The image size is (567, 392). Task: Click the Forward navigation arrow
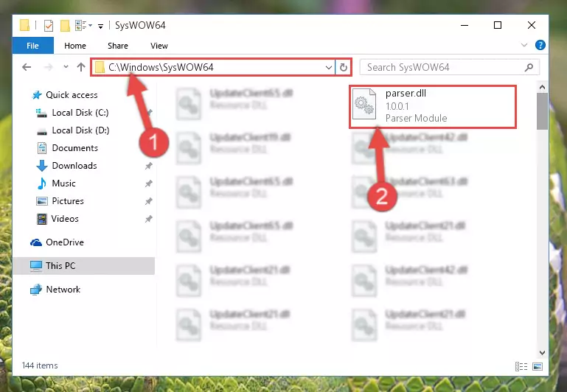(x=48, y=67)
